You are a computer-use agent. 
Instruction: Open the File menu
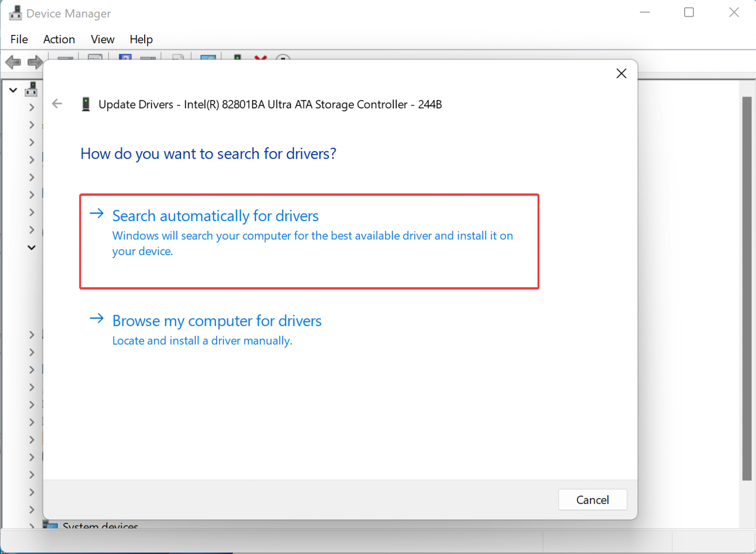(x=19, y=39)
